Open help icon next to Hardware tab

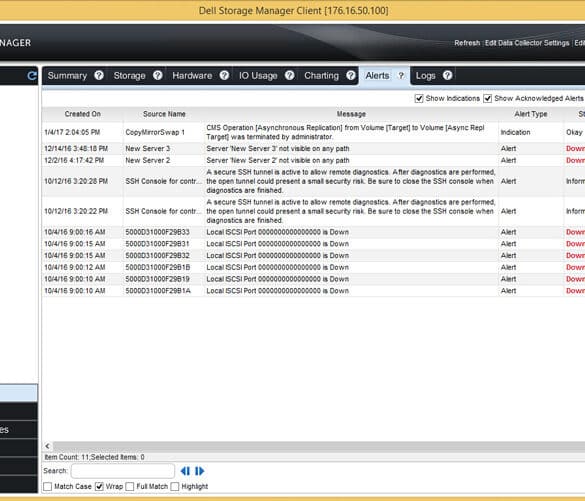click(224, 75)
